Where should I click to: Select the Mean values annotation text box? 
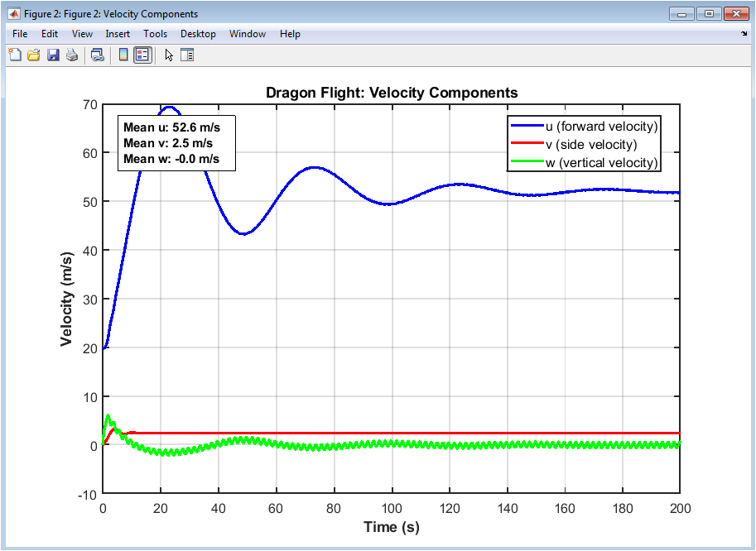coord(177,143)
